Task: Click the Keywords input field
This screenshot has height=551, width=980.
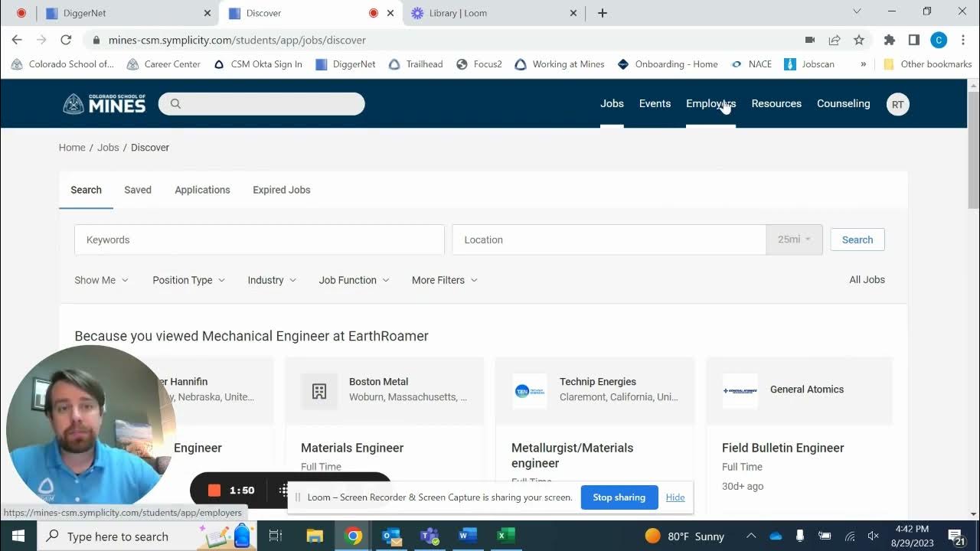Action: (x=259, y=240)
